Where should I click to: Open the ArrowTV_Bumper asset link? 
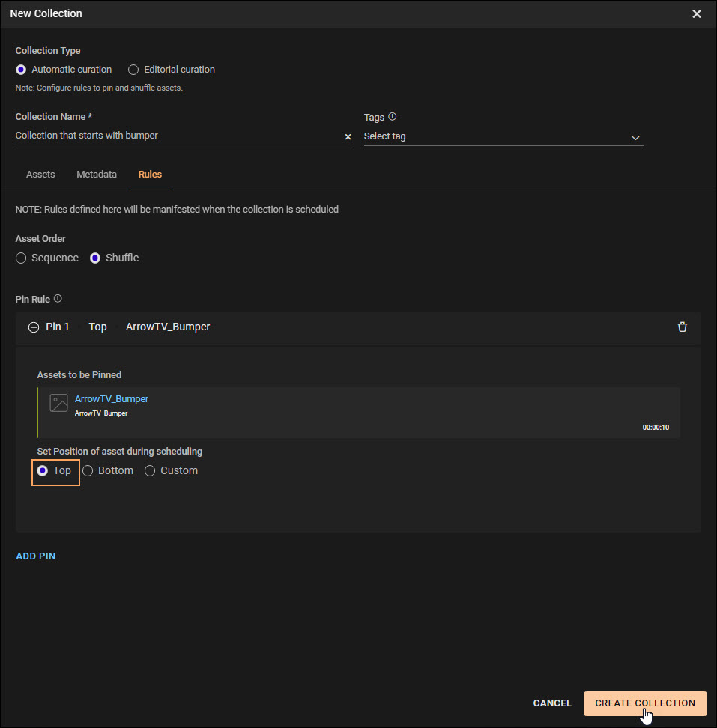pos(112,398)
